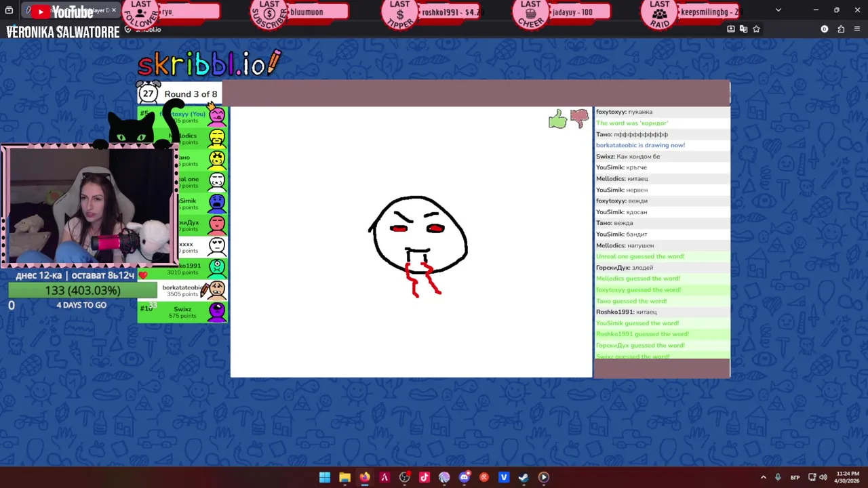
Task: Click chat line 'YouSimik: бандит'
Action: click(x=622, y=235)
